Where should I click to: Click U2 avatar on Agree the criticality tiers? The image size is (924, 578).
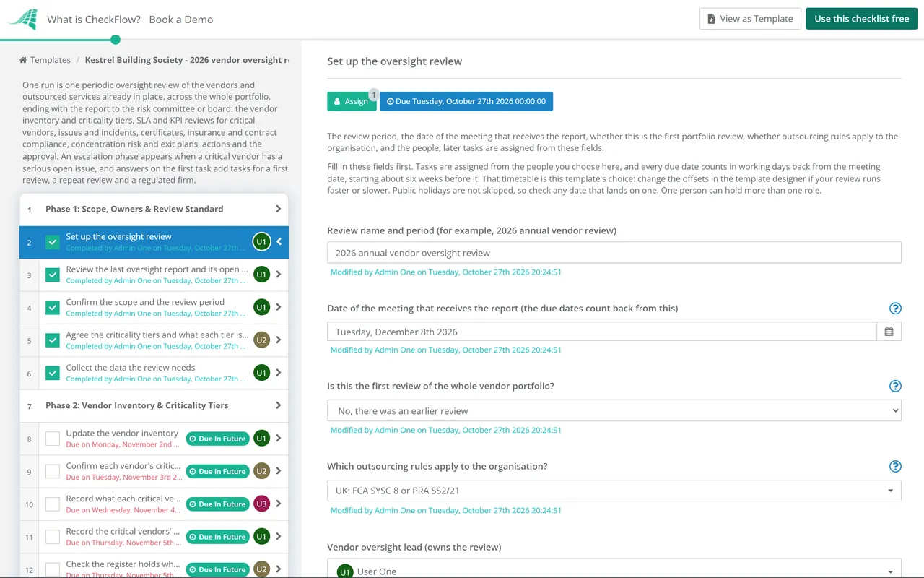tap(261, 340)
